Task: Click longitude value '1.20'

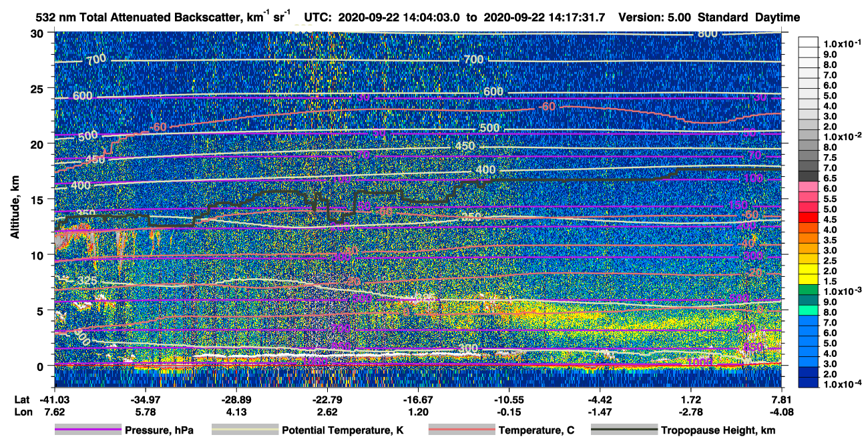Action: coord(418,412)
